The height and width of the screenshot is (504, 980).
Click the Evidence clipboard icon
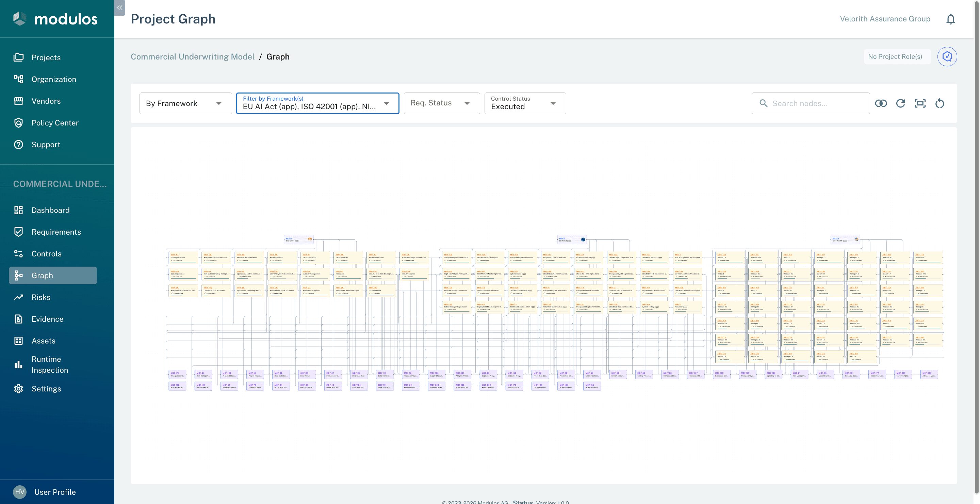[18, 319]
